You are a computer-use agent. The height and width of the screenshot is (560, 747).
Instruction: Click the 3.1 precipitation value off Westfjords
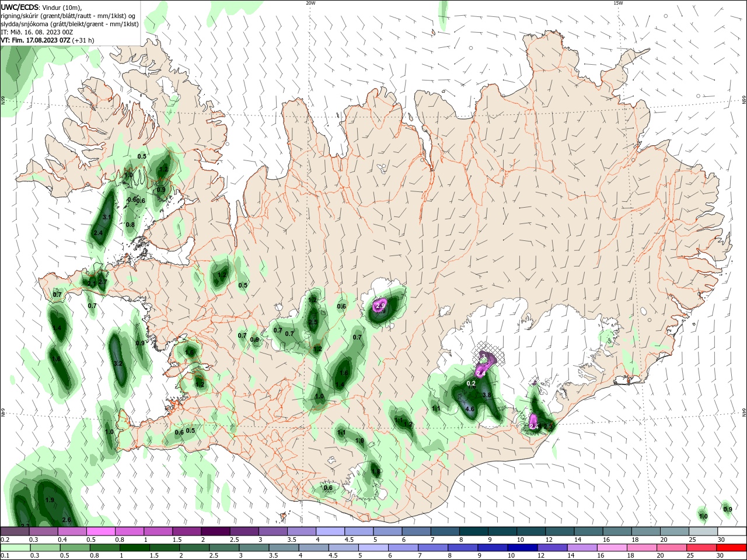pyautogui.click(x=107, y=217)
